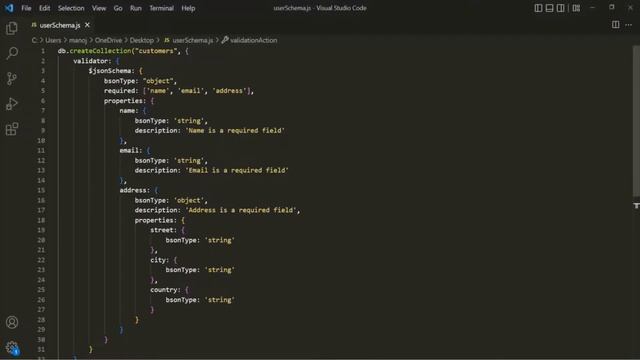Open the Help menu
640x360 pixels.
188,8
